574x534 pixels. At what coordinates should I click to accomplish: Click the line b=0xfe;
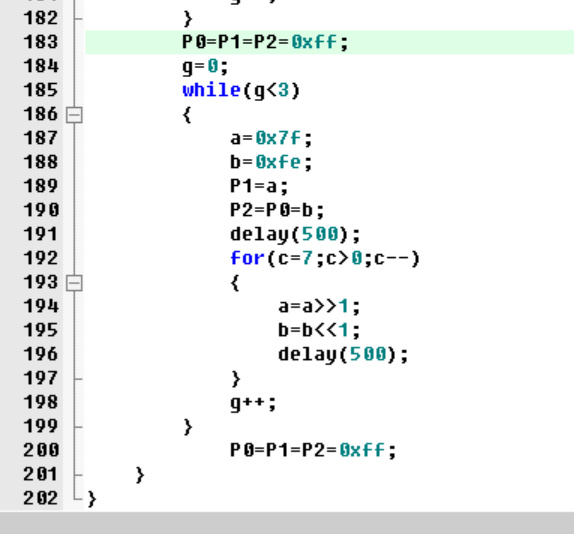(271, 162)
